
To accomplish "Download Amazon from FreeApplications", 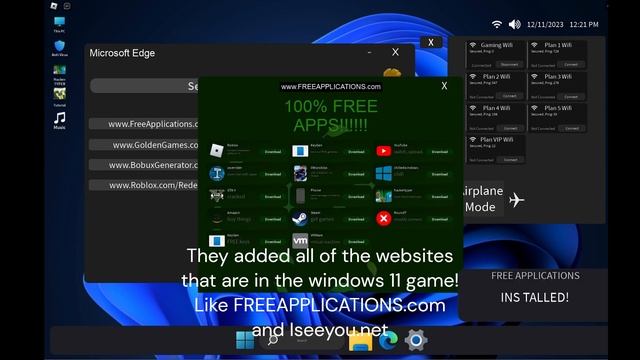I will (x=273, y=219).
